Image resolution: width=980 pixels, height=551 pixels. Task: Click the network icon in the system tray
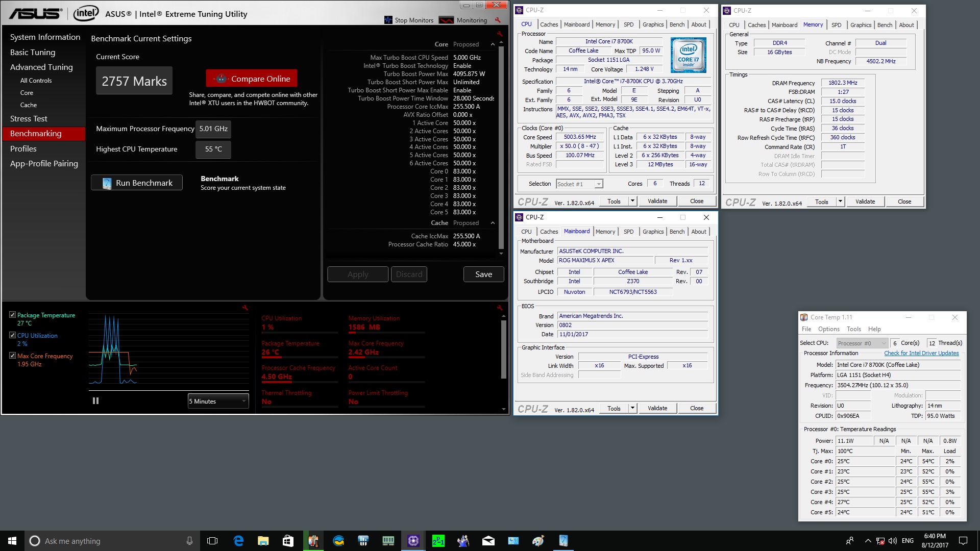(880, 541)
